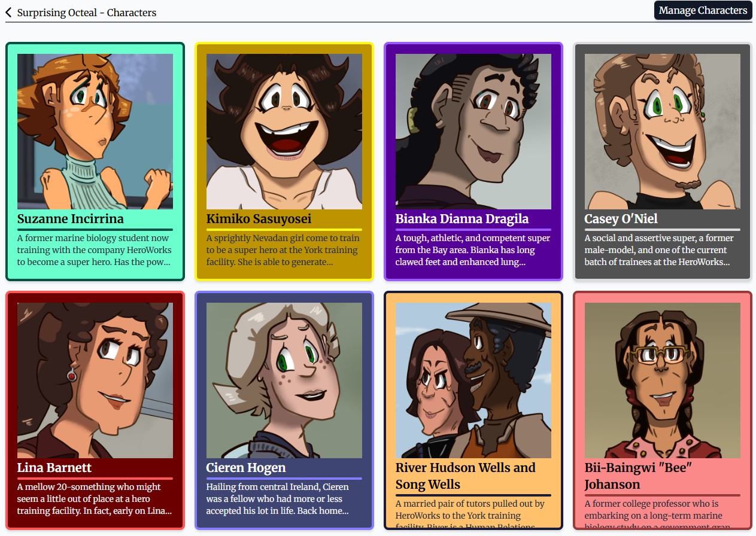Open Suzanne Incirrina's portrait image
This screenshot has height=536, width=756.
click(x=95, y=132)
